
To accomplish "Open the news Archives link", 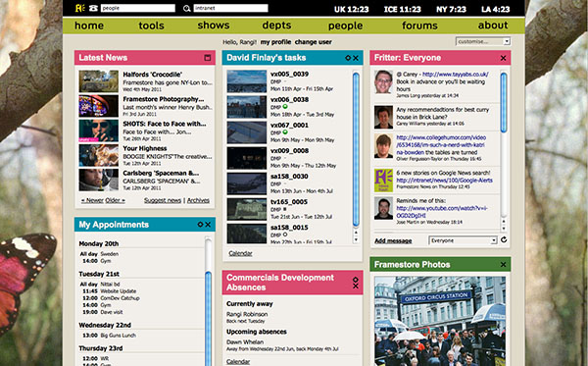I will (198, 200).
